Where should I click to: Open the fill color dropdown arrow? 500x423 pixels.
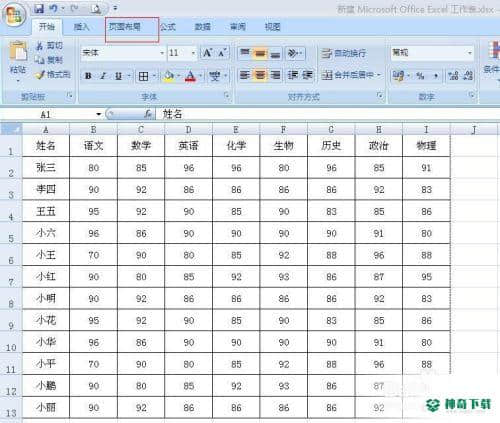178,76
